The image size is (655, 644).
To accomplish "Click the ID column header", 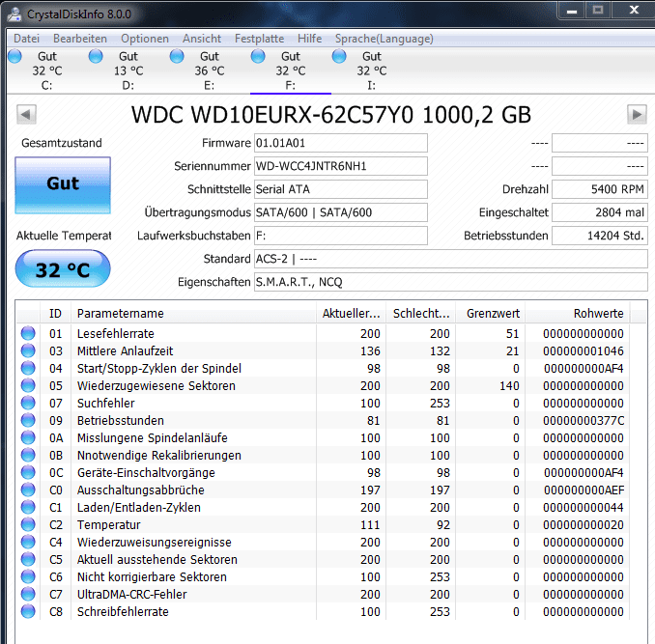I will coord(56,314).
